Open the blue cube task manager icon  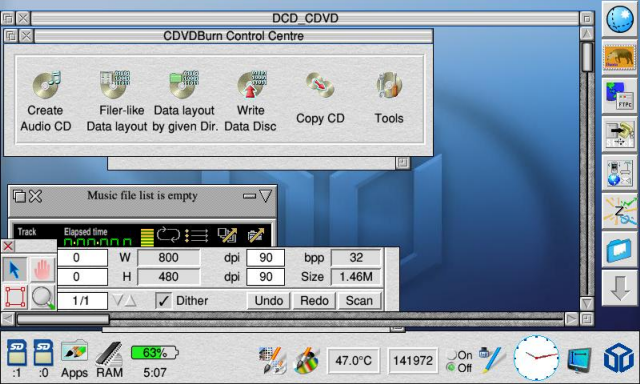click(x=619, y=358)
